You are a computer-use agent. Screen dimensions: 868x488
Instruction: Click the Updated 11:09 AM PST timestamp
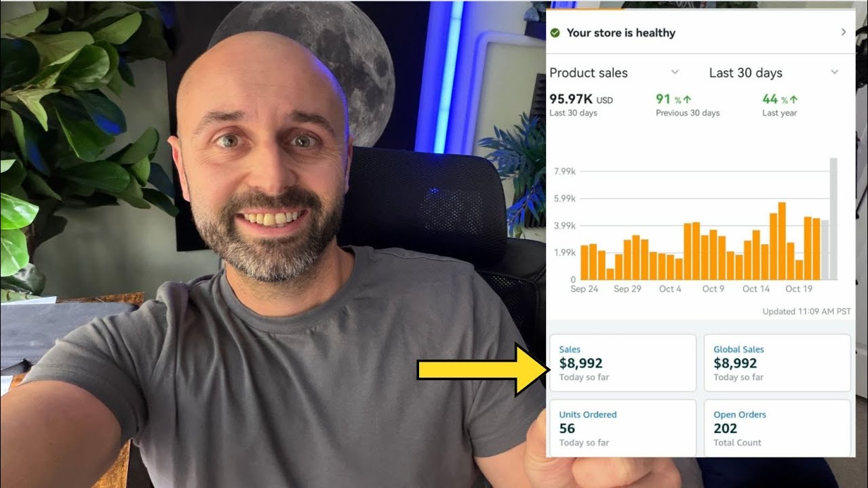pyautogui.click(x=806, y=312)
